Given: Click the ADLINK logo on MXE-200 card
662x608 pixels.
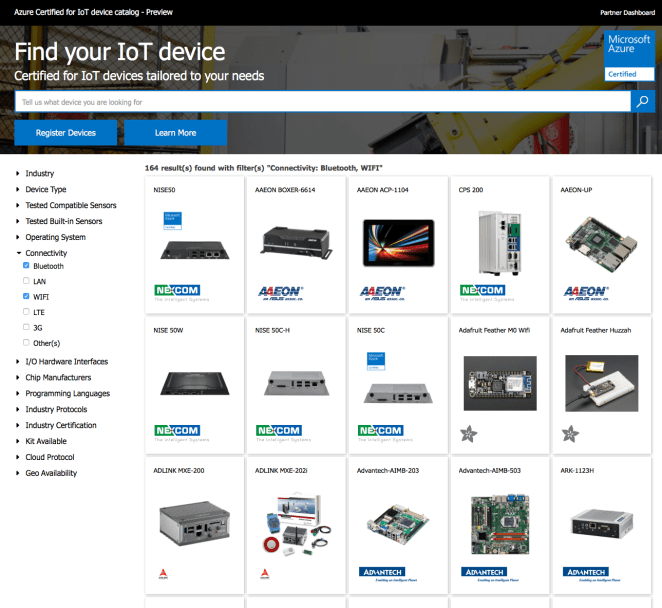Looking at the screenshot, I should [x=161, y=575].
